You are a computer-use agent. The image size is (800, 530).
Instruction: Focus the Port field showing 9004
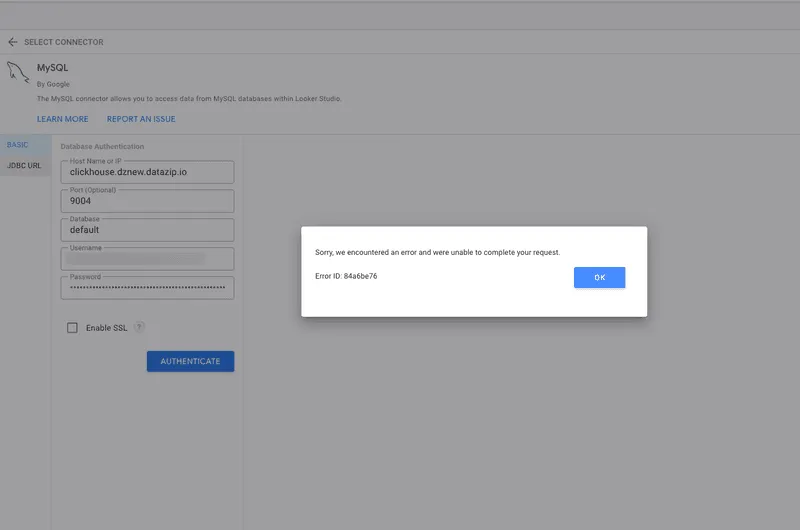(x=147, y=201)
